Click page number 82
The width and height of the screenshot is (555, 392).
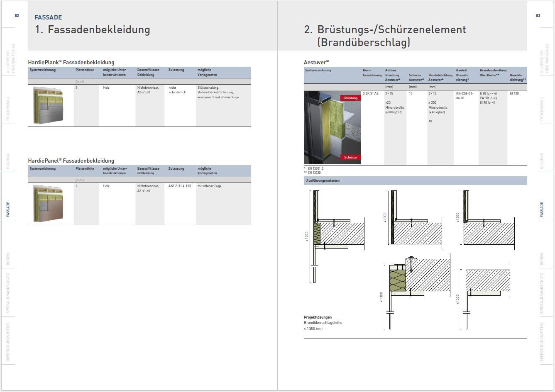point(17,16)
